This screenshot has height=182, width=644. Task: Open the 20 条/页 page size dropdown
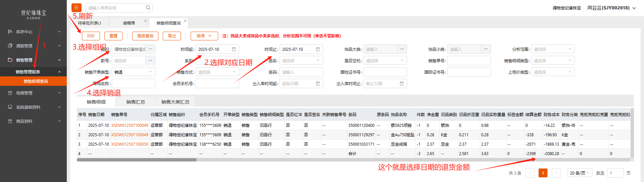pos(580,173)
